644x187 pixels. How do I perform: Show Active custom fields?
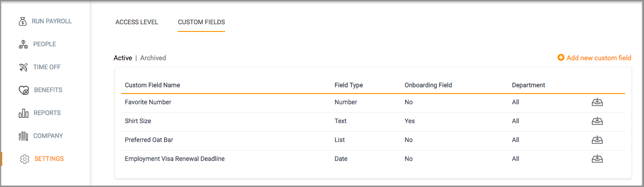(123, 58)
